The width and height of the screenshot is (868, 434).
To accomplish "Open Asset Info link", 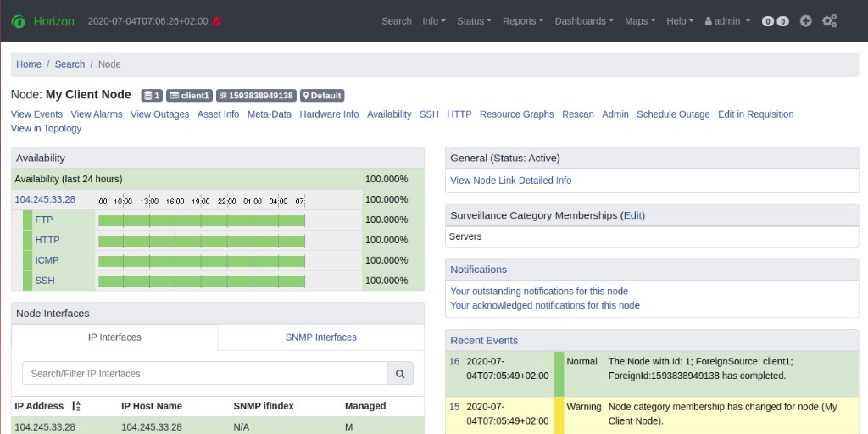I will (218, 114).
